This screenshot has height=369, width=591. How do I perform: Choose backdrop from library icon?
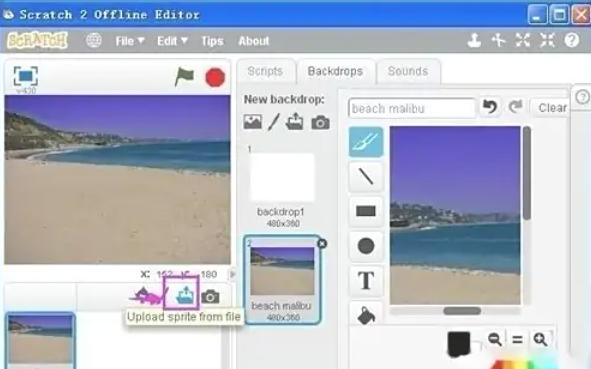click(253, 122)
